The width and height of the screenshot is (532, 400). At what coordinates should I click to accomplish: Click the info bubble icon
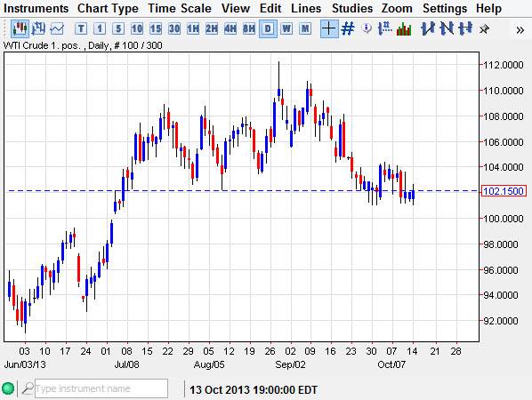(x=367, y=28)
